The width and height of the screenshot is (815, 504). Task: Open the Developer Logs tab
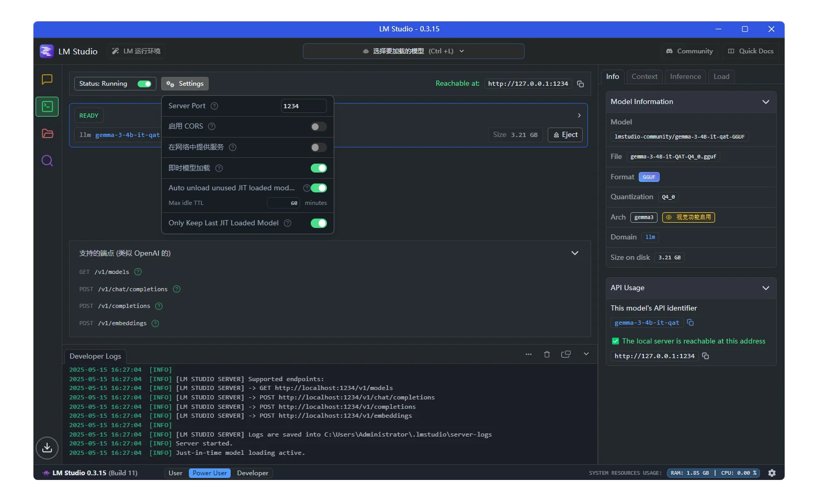tap(95, 357)
